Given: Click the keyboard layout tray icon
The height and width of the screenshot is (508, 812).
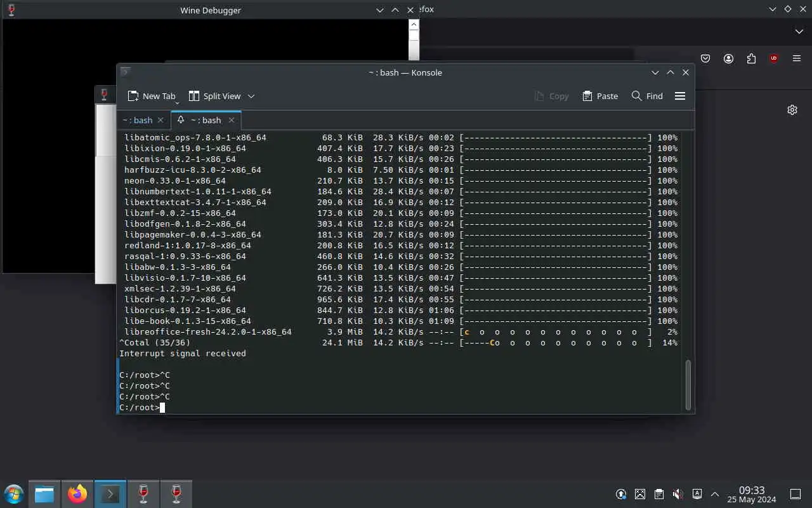Looking at the screenshot, I should click(x=697, y=494).
